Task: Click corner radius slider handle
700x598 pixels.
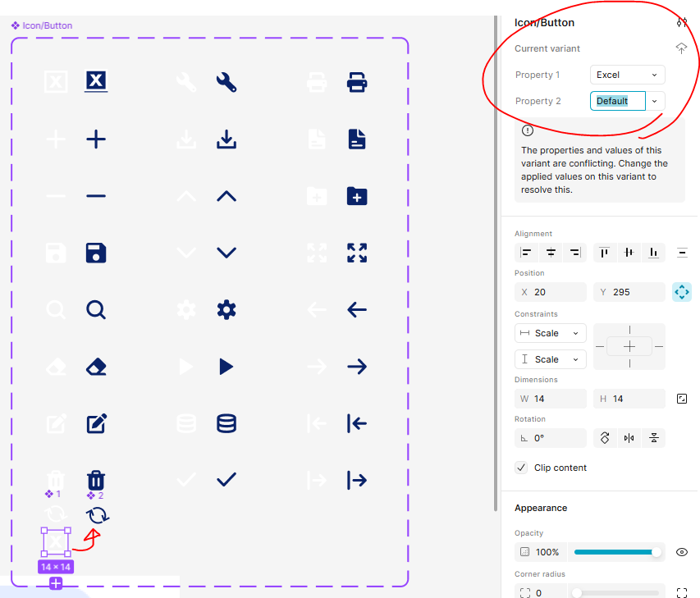Action: (577, 592)
